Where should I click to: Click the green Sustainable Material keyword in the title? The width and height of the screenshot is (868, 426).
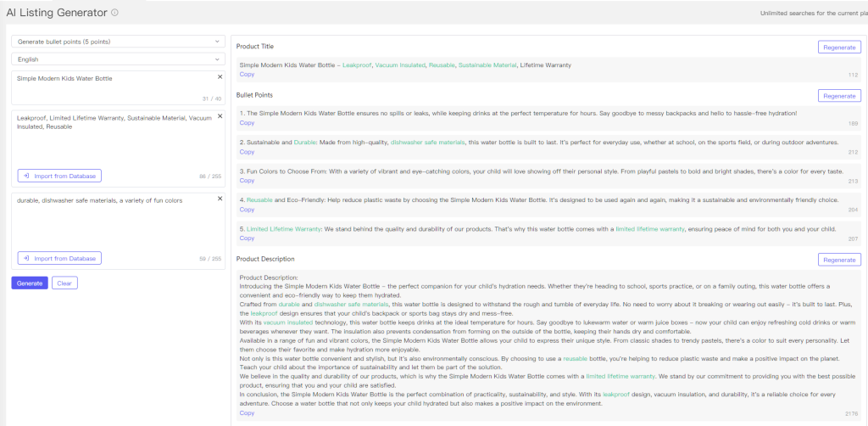click(x=487, y=64)
